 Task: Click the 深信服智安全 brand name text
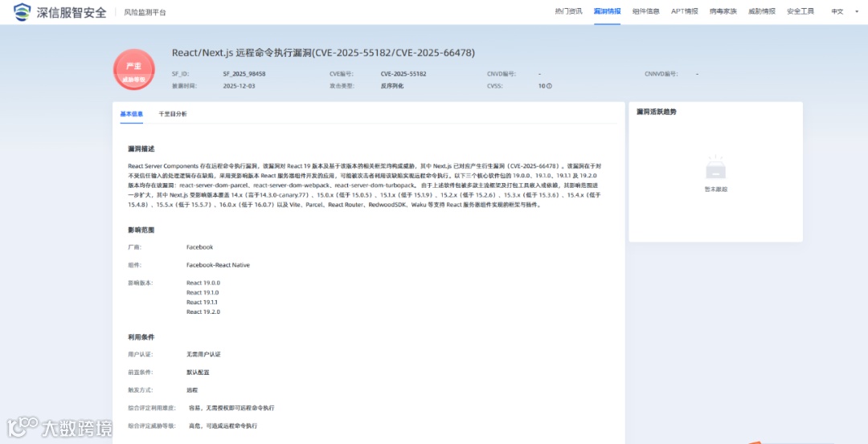tap(72, 12)
